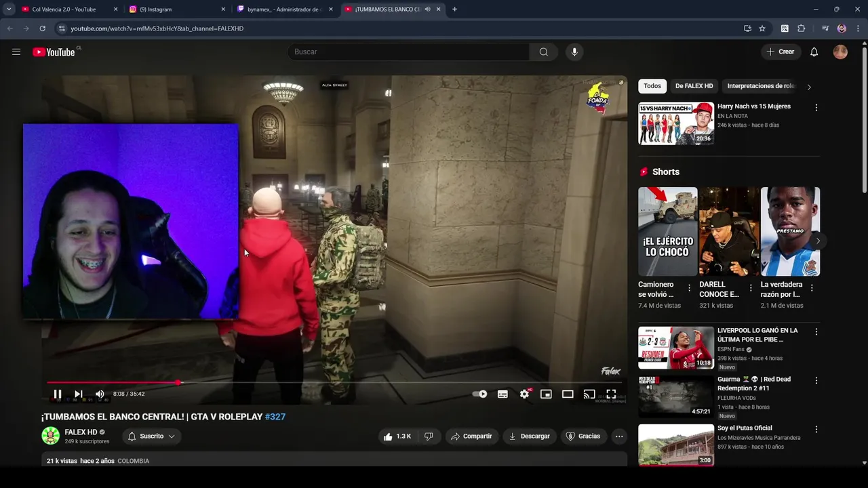Open the tab search dropdown arrow
The height and width of the screenshot is (488, 868).
(x=9, y=9)
